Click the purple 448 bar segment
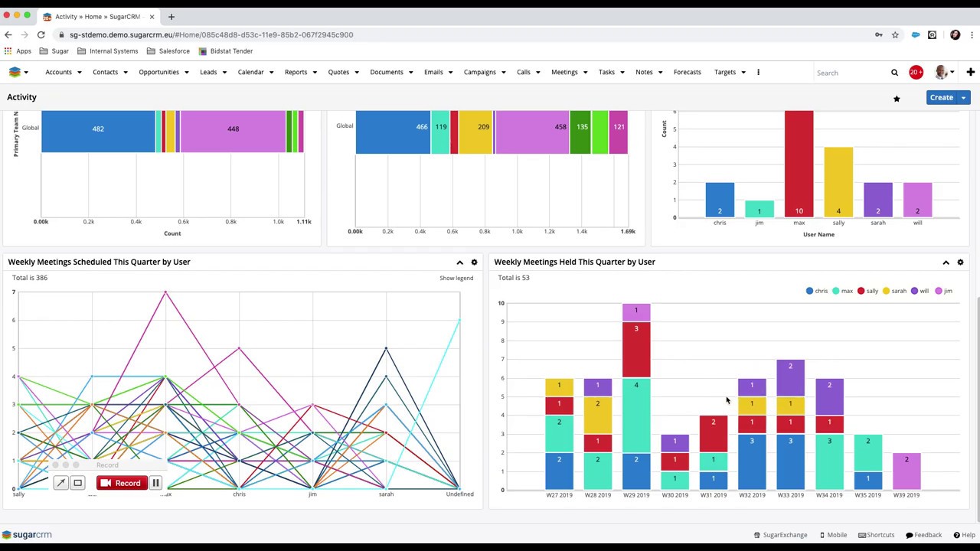This screenshot has width=980, height=551. tap(233, 130)
